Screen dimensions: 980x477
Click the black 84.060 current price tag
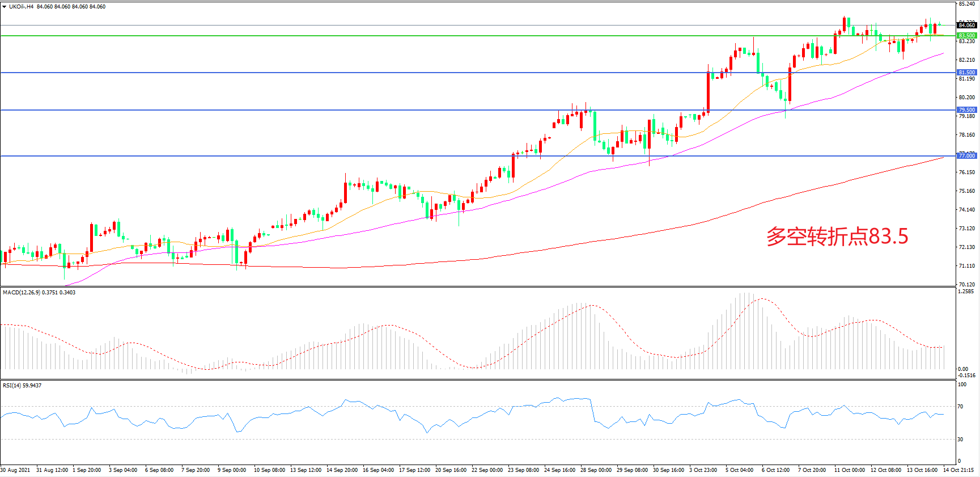click(966, 26)
